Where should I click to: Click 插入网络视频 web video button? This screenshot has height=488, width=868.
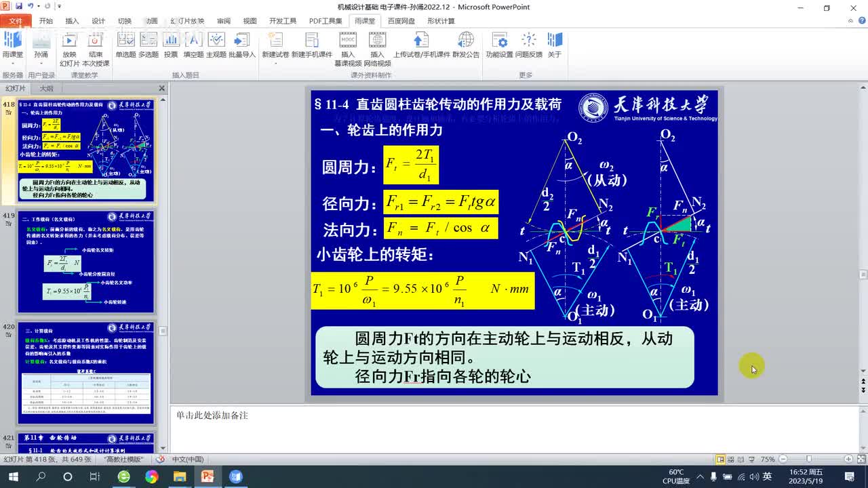point(378,49)
